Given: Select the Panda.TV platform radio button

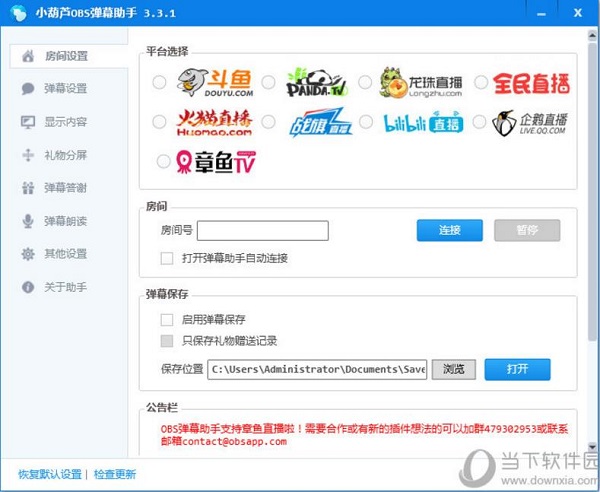Looking at the screenshot, I should [268, 82].
